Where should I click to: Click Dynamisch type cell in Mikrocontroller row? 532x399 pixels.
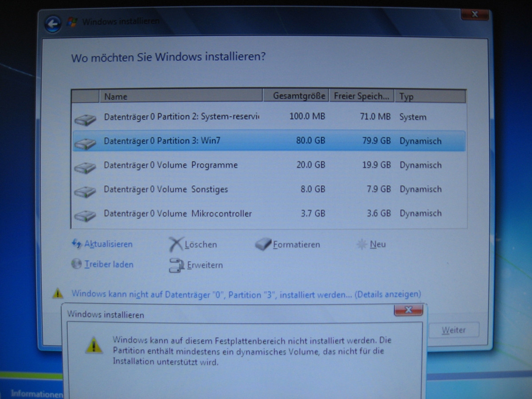[x=420, y=213]
